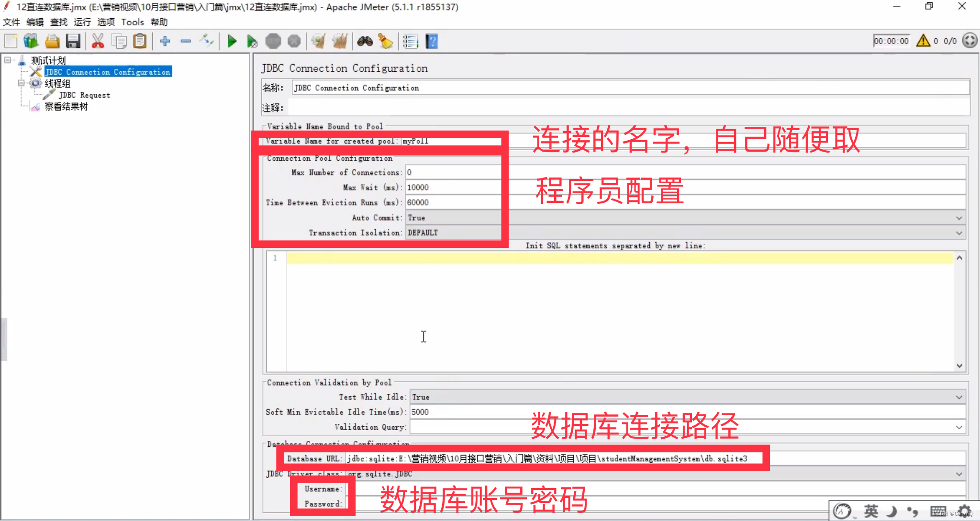Click the Username input field

(655, 489)
